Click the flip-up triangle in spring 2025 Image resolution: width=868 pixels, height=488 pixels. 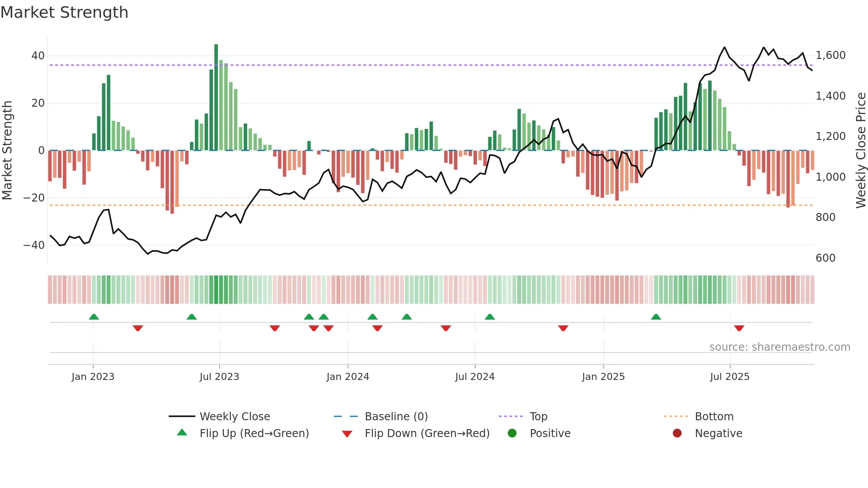click(x=656, y=317)
